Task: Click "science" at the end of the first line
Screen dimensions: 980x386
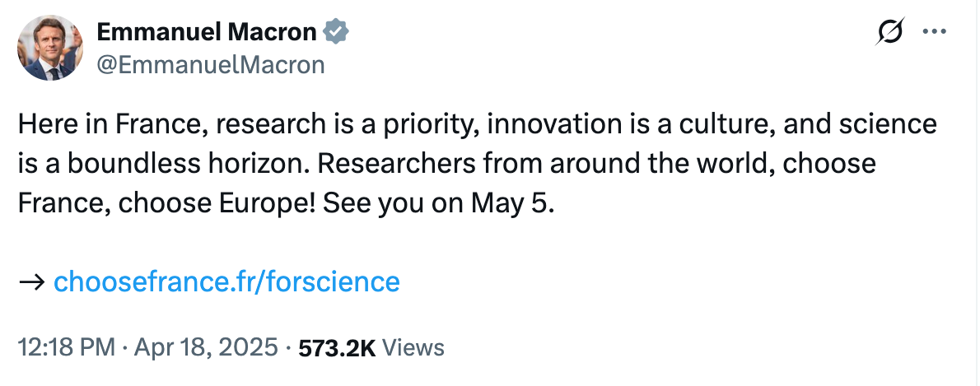Action: click(886, 124)
